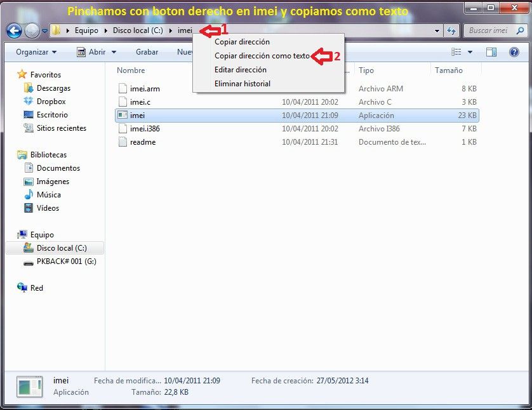Select the imei application file

click(297, 116)
